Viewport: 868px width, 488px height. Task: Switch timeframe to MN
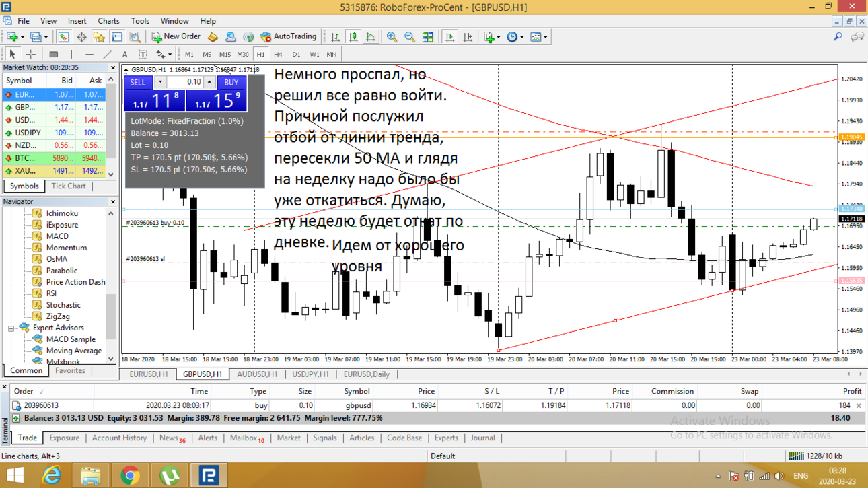332,54
